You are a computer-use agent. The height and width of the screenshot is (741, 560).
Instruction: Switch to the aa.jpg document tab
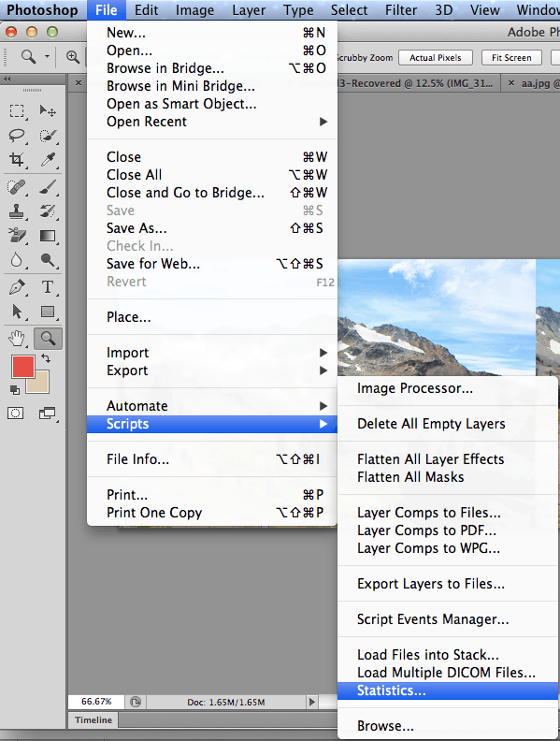540,83
